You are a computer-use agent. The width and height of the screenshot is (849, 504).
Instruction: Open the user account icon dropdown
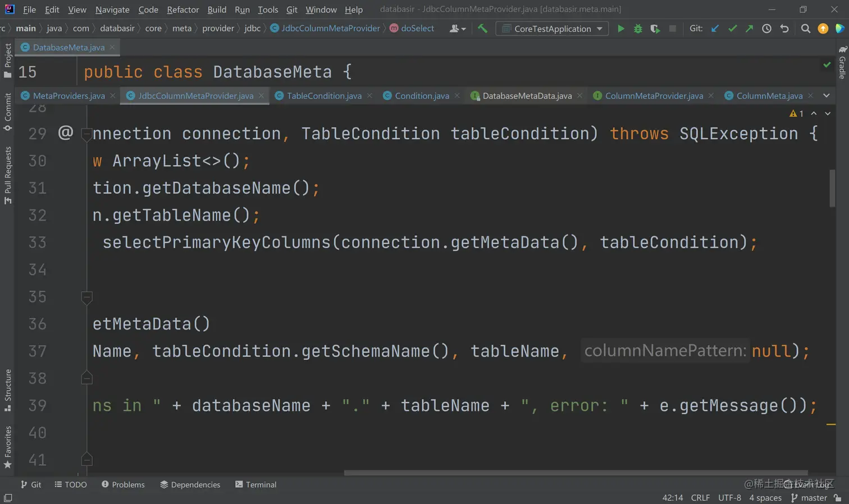[x=458, y=29]
